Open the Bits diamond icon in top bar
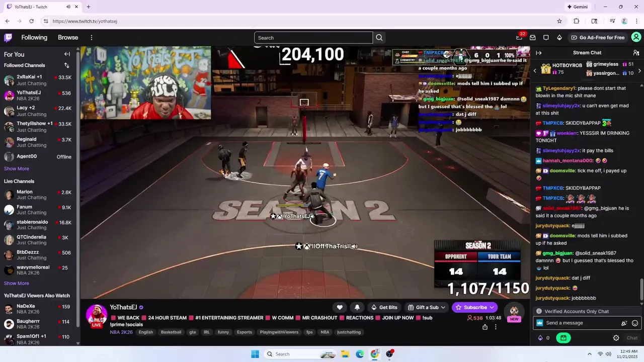 (x=559, y=38)
